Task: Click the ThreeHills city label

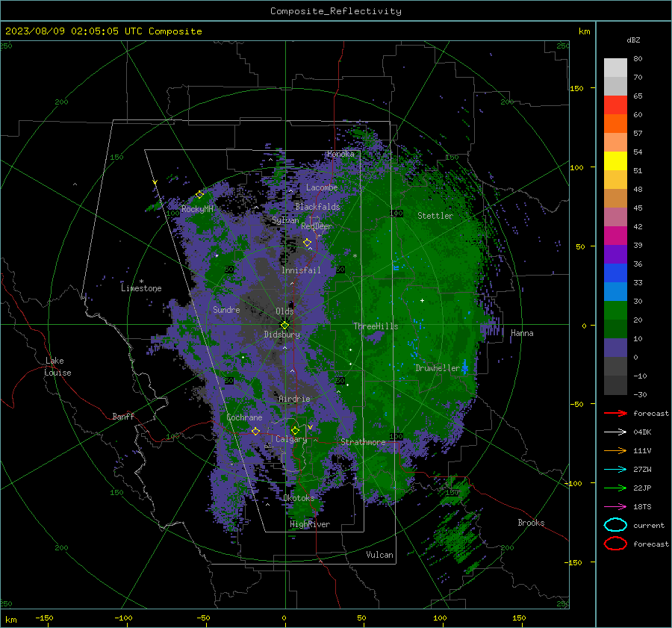Action: [x=376, y=326]
